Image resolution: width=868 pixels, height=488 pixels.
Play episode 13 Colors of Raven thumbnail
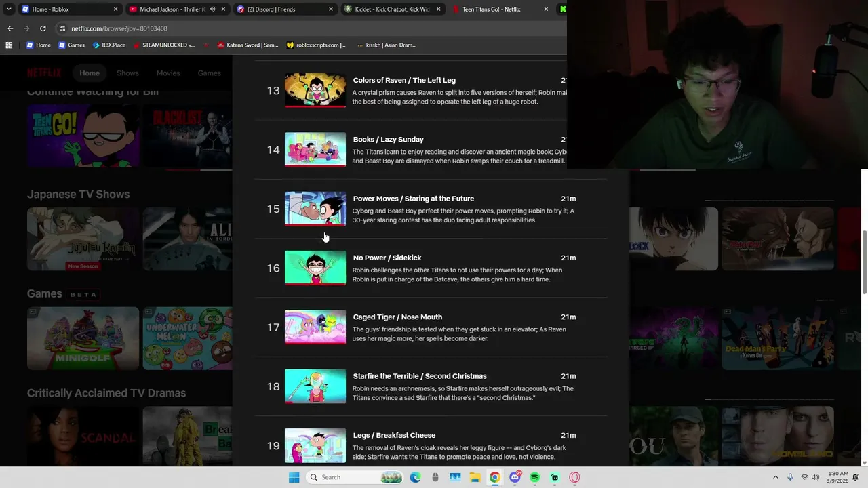(x=315, y=90)
